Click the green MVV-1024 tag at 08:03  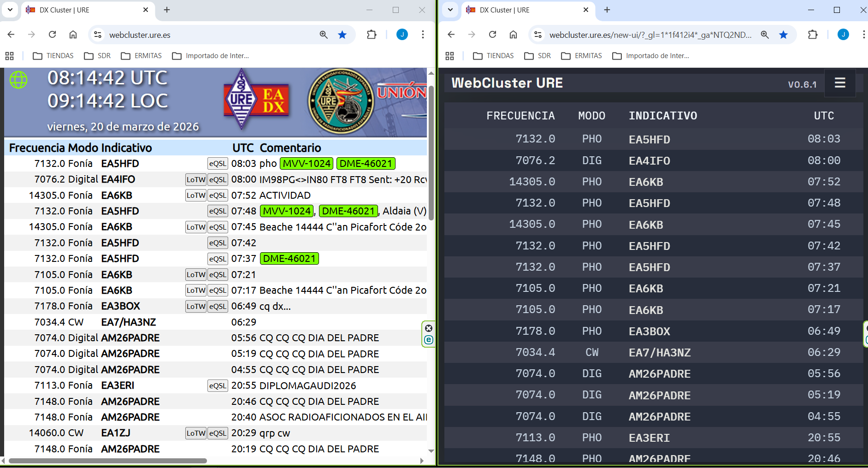[x=307, y=164]
